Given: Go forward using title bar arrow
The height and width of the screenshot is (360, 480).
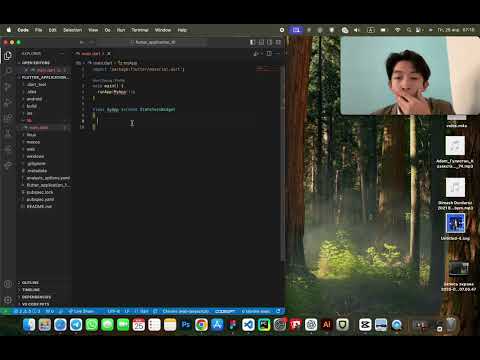Looking at the screenshot, I should pos(91,42).
